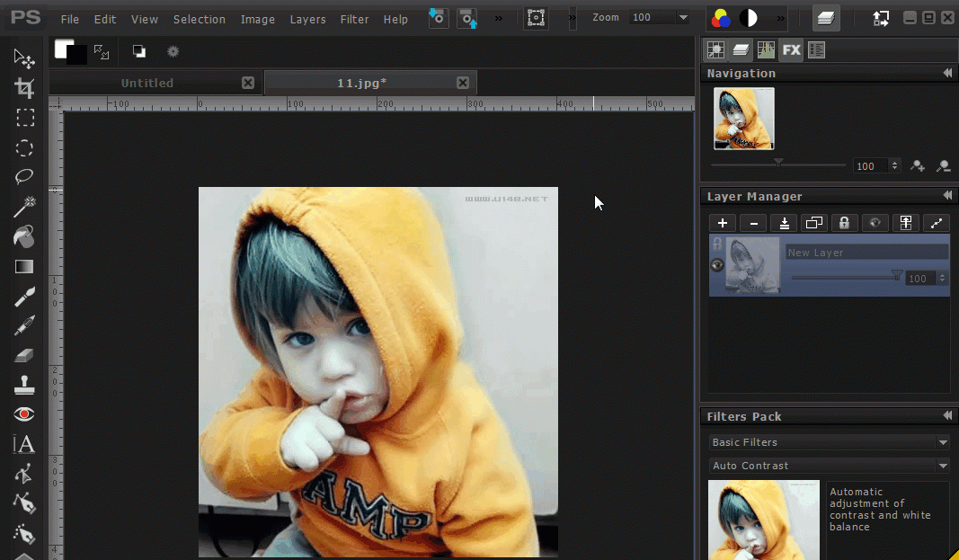959x560 pixels.
Task: Expand more file toolbar items chevron
Action: pos(499,18)
